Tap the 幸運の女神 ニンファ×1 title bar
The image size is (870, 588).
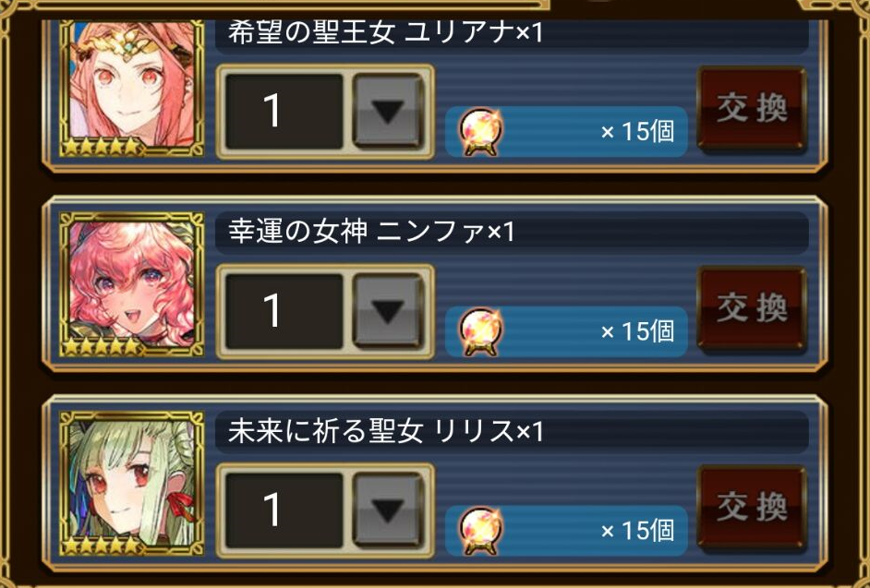coord(512,232)
